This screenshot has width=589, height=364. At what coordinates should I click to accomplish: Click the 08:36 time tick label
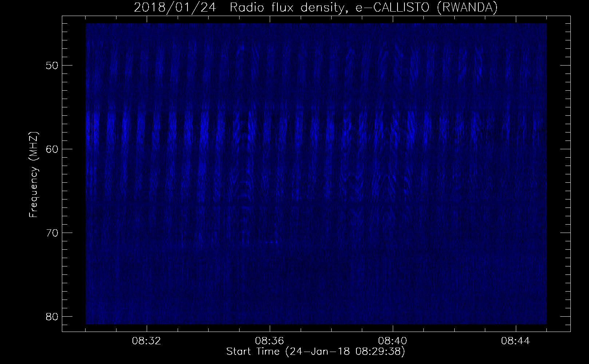[270, 341]
